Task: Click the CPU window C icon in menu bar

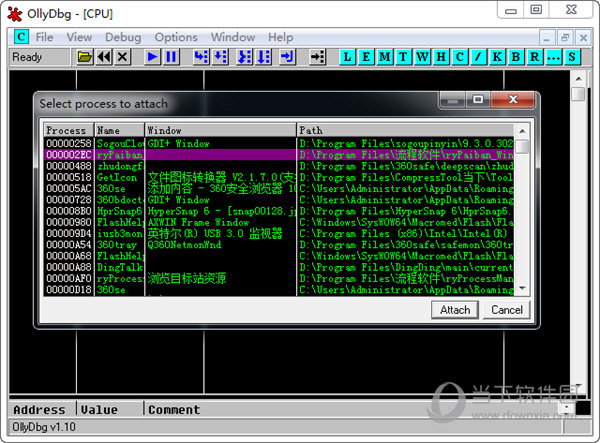Action: (x=21, y=37)
